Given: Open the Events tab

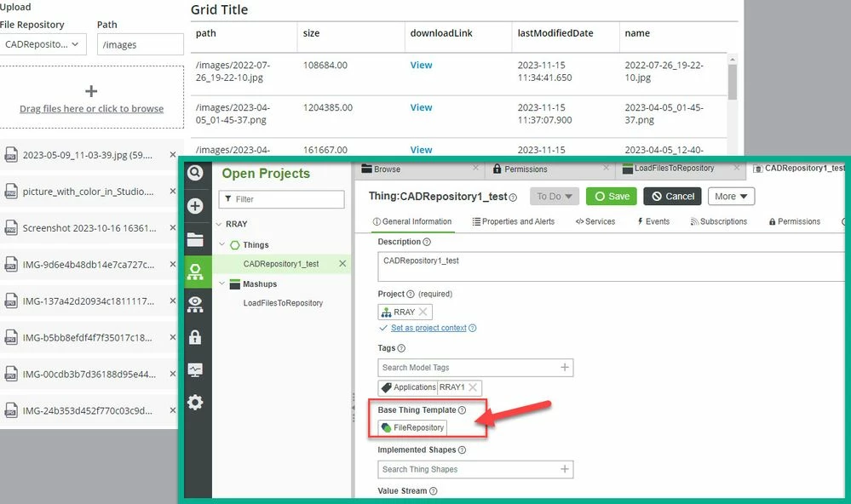Looking at the screenshot, I should click(653, 221).
